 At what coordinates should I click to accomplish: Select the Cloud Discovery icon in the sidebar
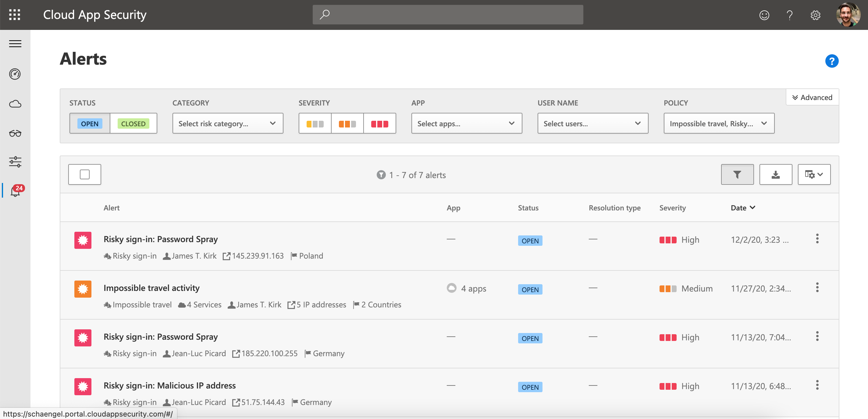tap(15, 104)
